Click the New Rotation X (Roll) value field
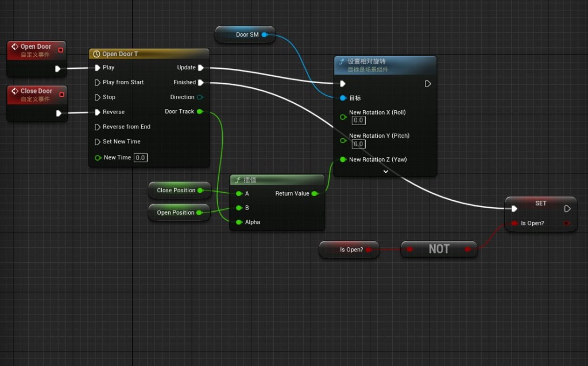Screen dimensions: 588x366 (x=358, y=120)
